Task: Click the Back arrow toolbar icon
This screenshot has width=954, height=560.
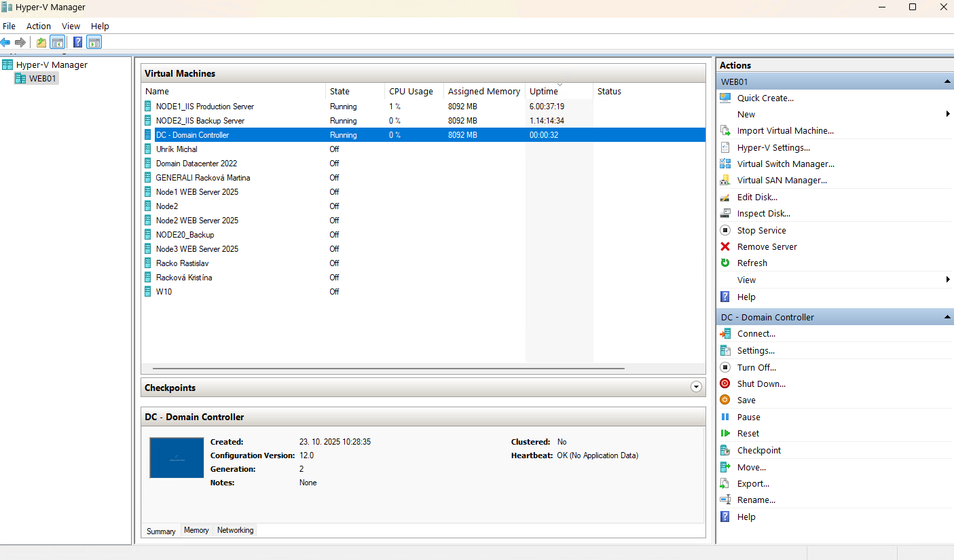Action: (x=5, y=42)
